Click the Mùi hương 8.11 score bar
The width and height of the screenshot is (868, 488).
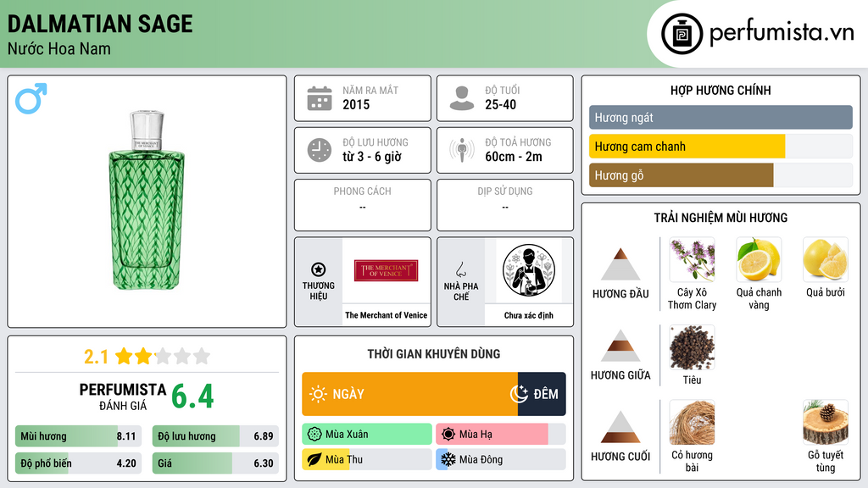coord(79,436)
